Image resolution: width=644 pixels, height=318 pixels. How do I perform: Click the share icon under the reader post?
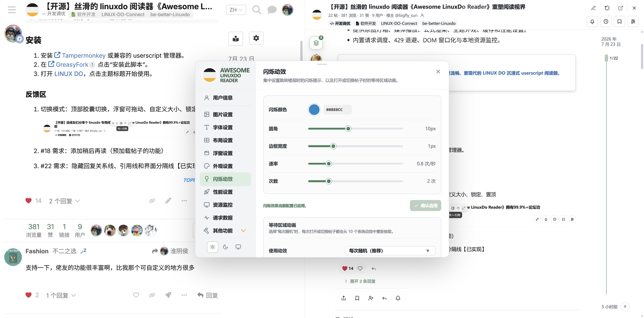(x=344, y=298)
